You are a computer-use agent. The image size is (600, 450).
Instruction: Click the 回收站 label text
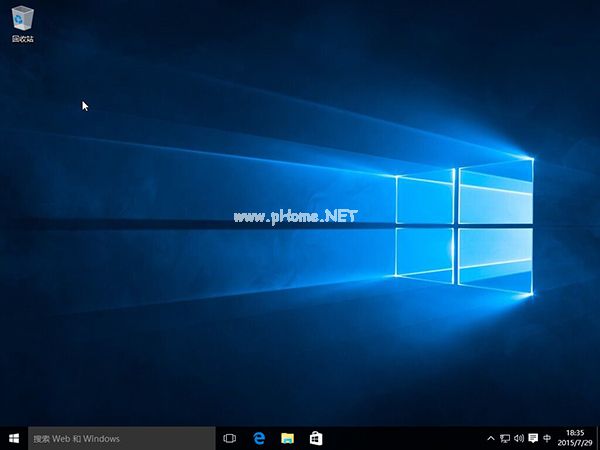(22, 40)
